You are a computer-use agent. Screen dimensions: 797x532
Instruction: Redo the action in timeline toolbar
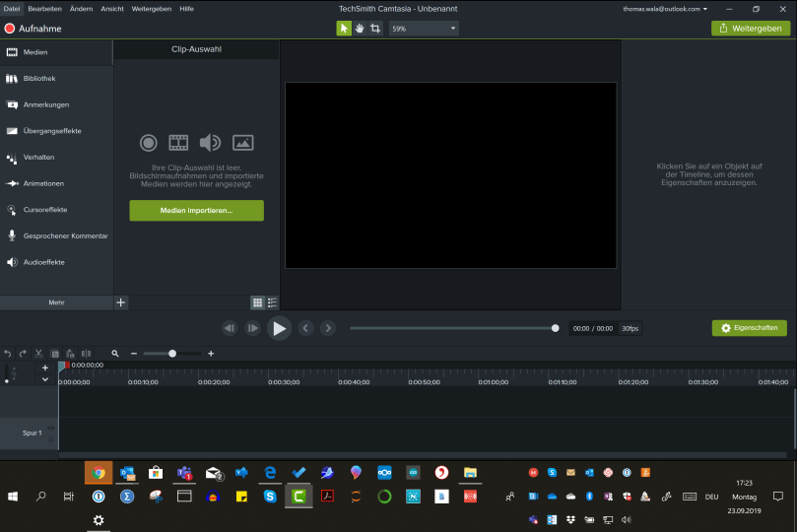(x=23, y=354)
